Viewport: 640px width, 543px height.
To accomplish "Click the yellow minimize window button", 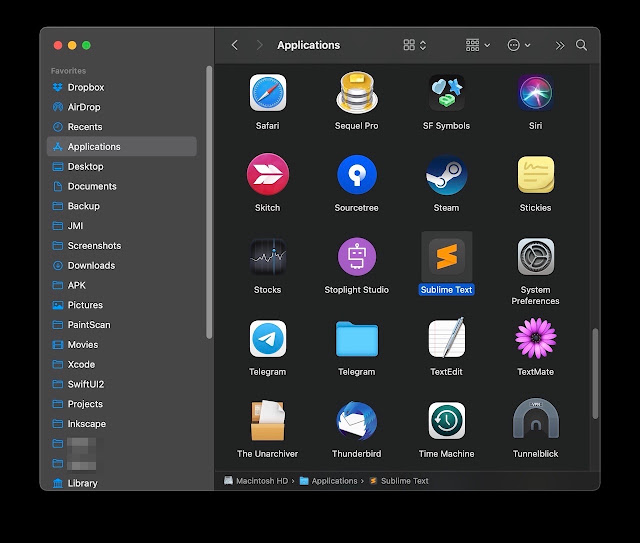I will [x=72, y=45].
